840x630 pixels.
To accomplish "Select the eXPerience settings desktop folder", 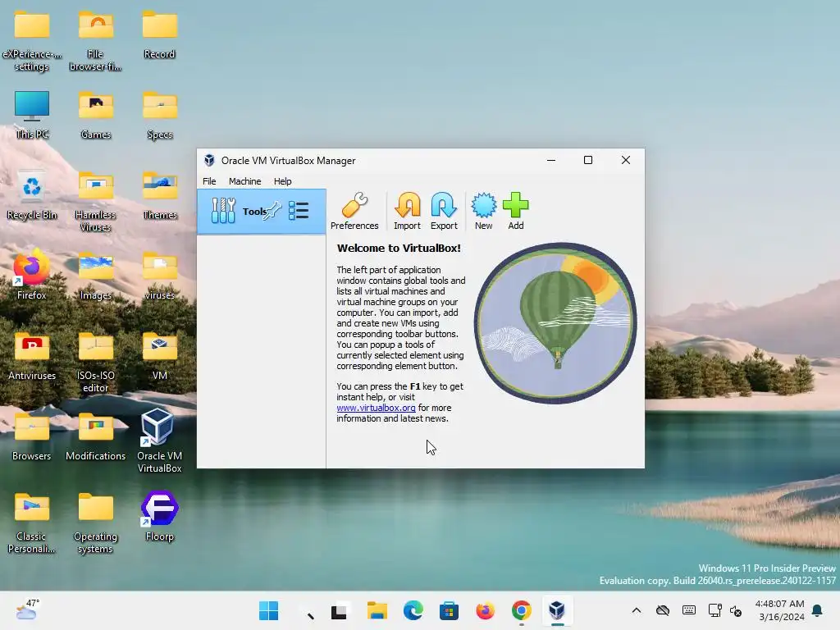I will click(x=32, y=42).
